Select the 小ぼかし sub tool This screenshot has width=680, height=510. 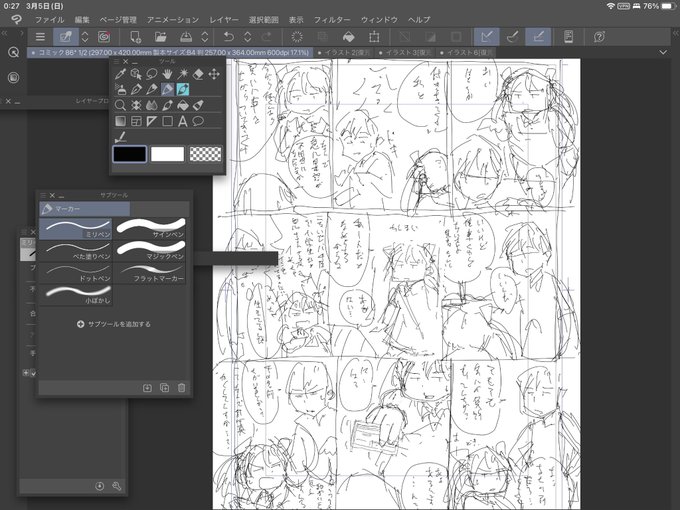click(76, 295)
